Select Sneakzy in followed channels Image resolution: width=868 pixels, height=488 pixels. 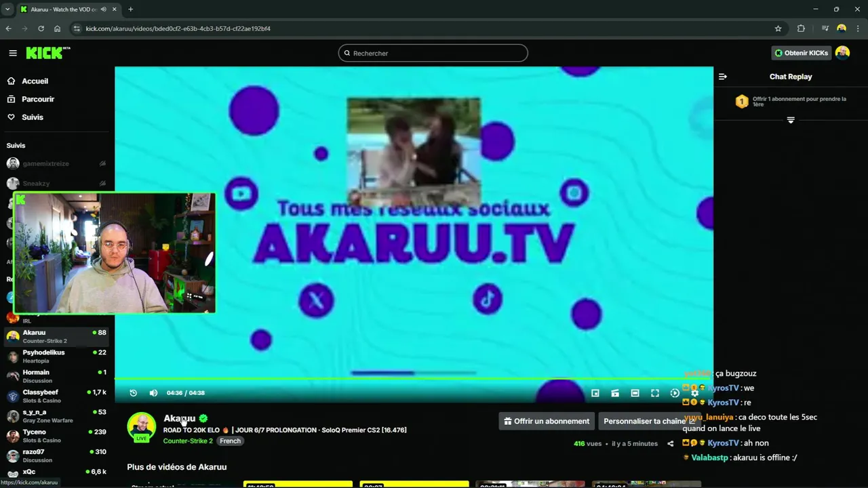click(x=57, y=183)
